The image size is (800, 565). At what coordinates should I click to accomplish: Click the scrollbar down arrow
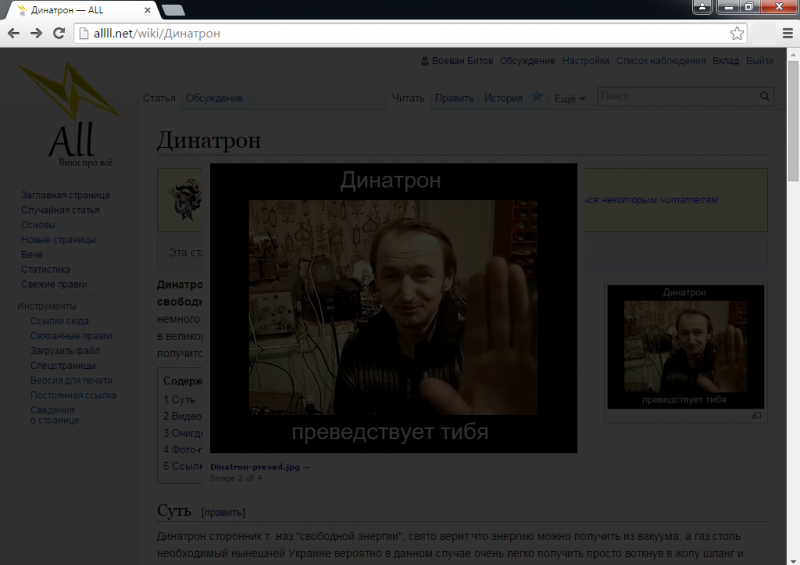(x=793, y=560)
